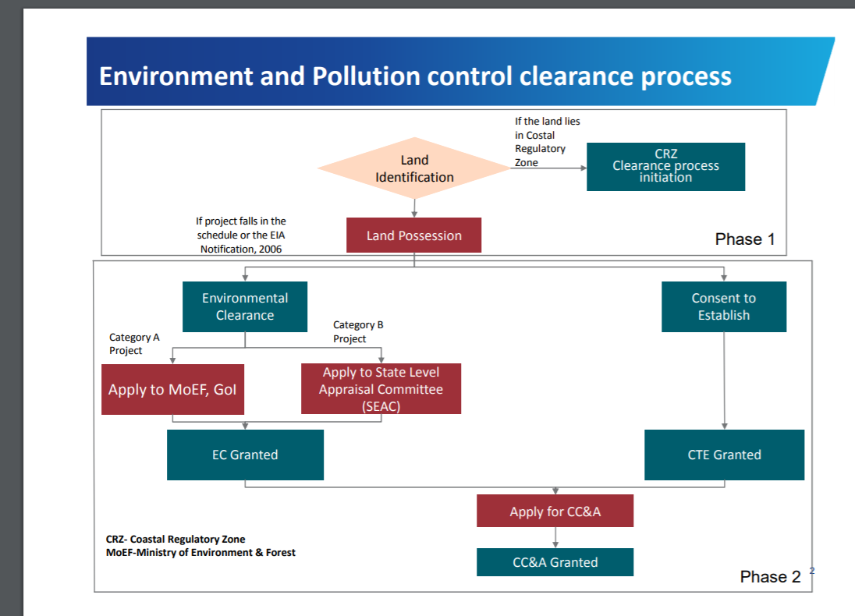Click the CRZ Clearance process initiation box
Viewport: 855px width, 616px height.
tap(665, 166)
